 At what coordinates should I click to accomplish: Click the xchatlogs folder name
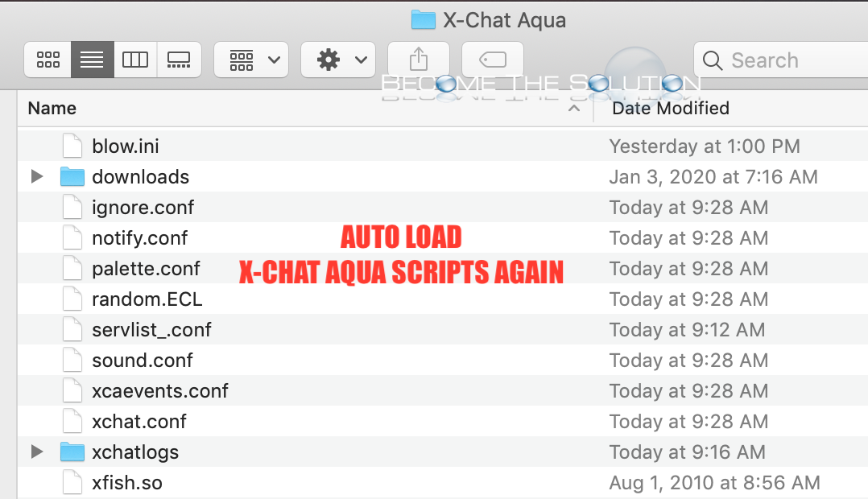135,452
